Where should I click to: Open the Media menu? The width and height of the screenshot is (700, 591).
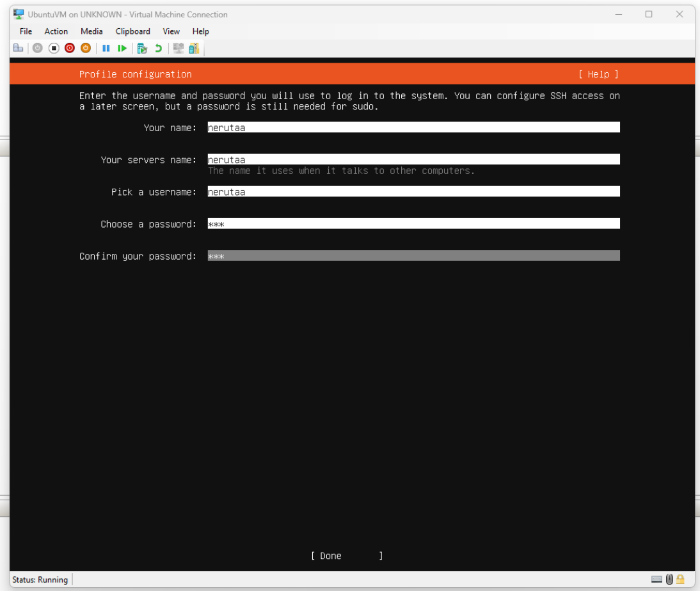pyautogui.click(x=91, y=31)
